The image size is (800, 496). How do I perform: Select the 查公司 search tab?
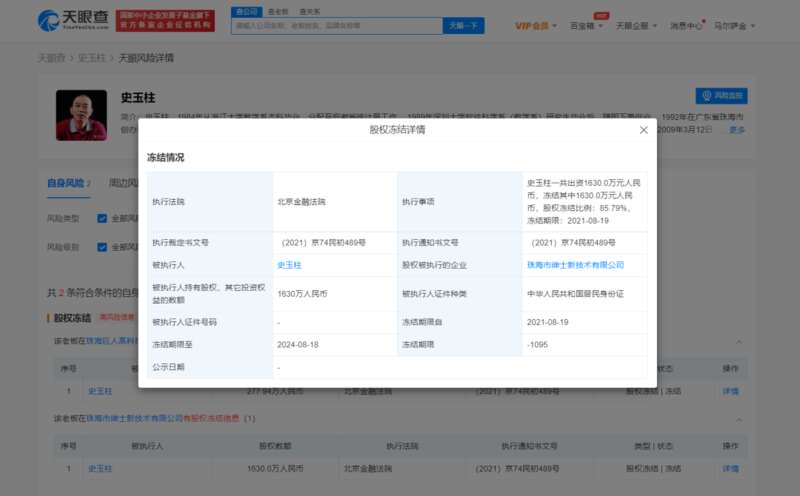(246, 12)
